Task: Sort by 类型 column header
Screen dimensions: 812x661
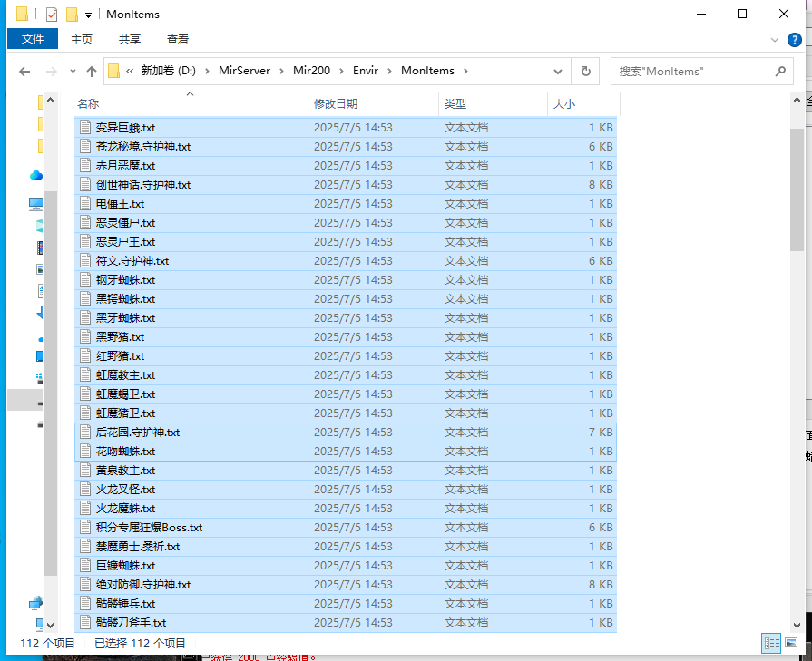Action: point(493,103)
